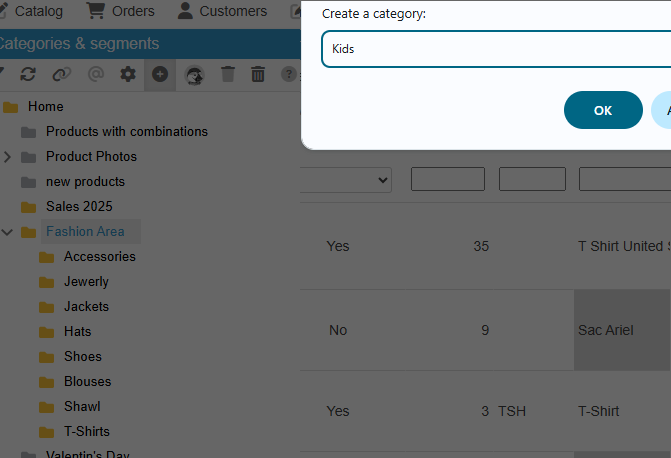Click the add category plus icon
The width and height of the screenshot is (671, 458).
[x=160, y=74]
